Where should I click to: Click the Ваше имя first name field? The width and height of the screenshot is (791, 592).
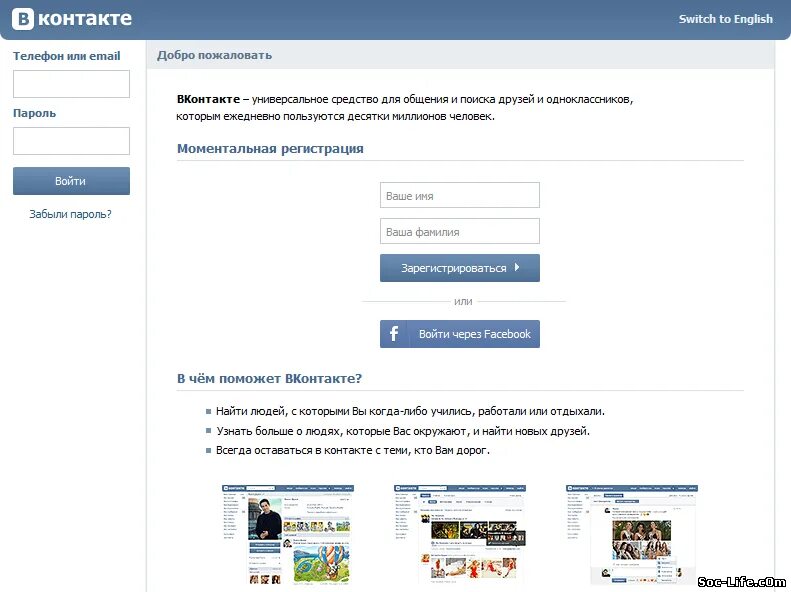tap(460, 195)
